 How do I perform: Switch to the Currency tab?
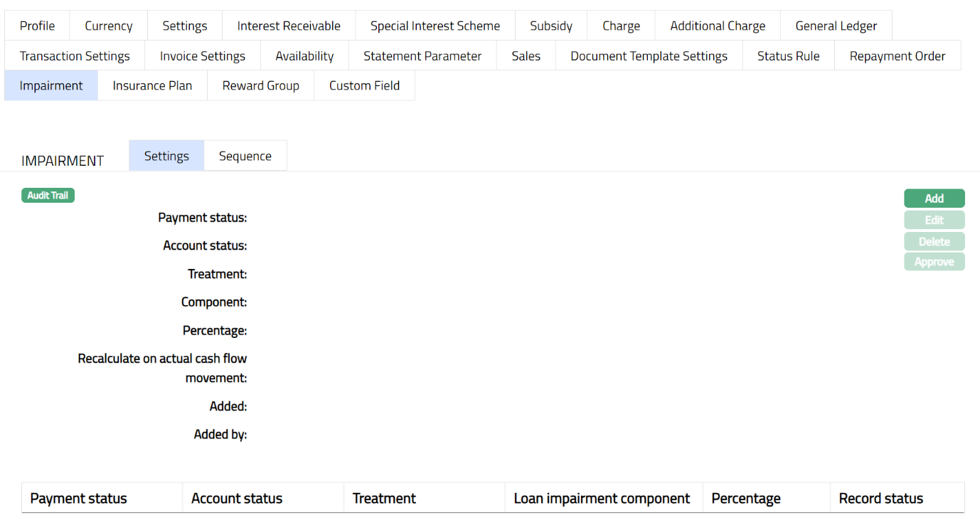click(108, 26)
